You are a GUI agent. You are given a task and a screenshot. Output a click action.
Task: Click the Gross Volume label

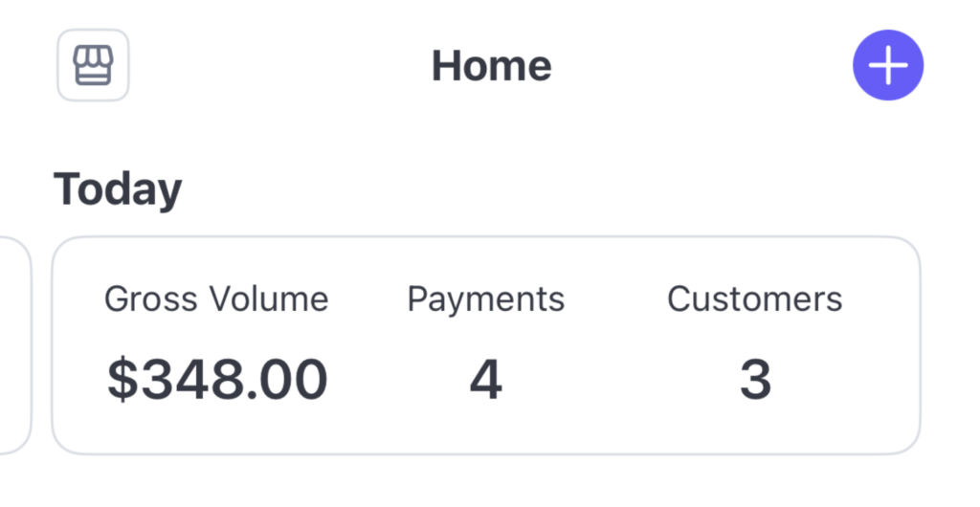[x=215, y=299]
